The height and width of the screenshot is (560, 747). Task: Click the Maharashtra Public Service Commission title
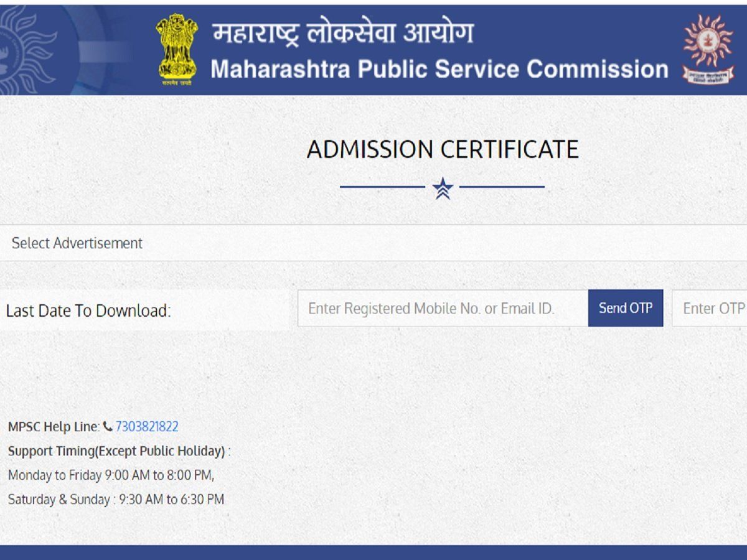(x=439, y=69)
